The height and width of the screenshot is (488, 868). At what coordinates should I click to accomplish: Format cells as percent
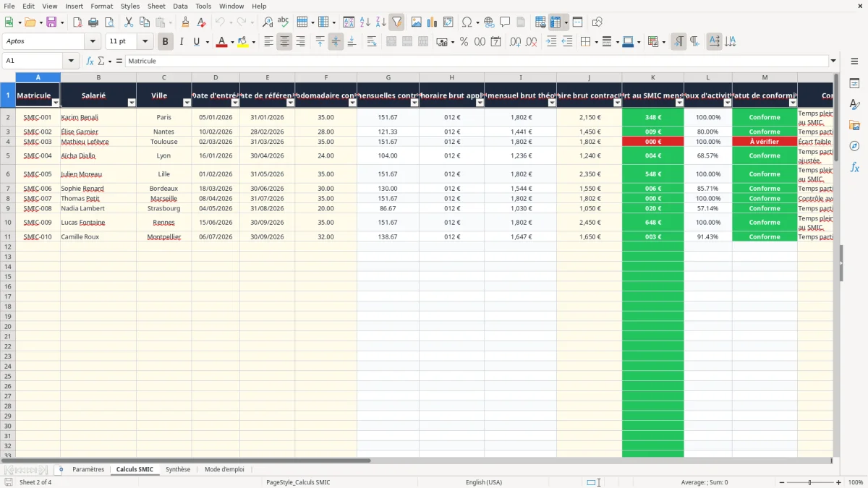464,42
